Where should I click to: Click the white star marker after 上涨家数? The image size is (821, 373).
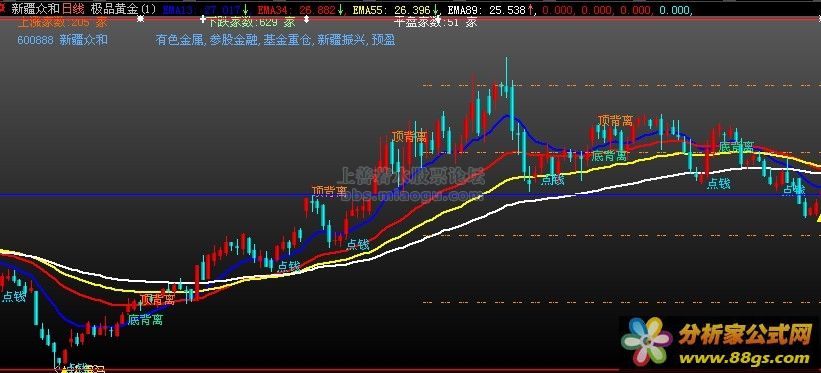pos(140,19)
